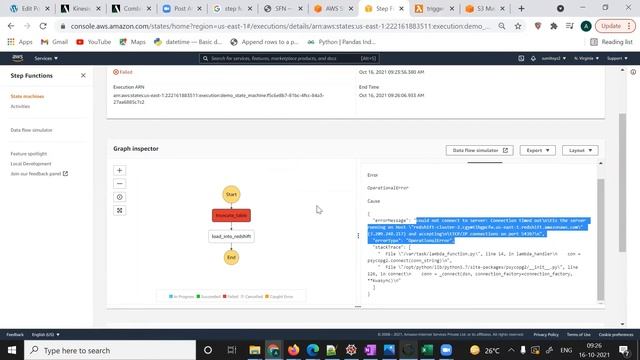Center the graph view
The image size is (640, 360).
(120, 197)
